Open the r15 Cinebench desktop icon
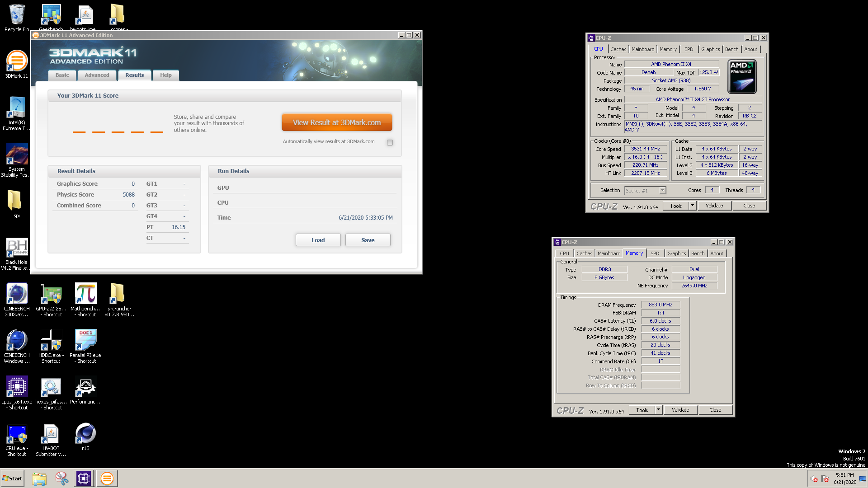868x488 pixels. [85, 437]
